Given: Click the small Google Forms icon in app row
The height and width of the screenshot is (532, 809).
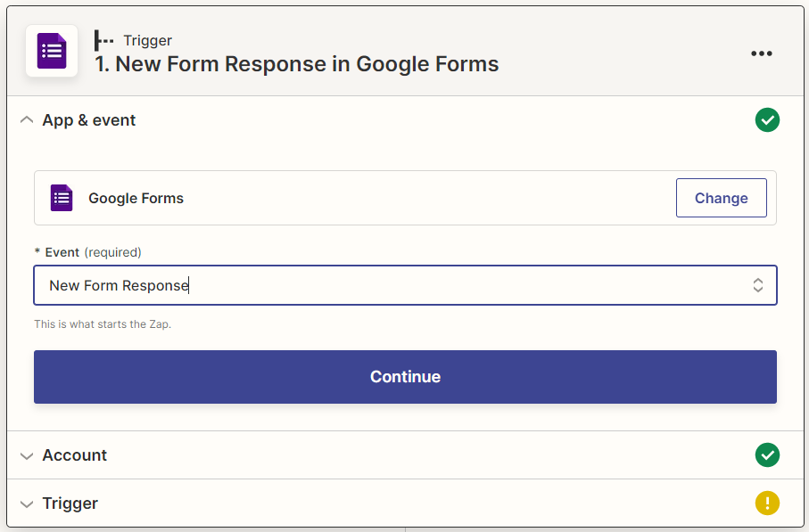Looking at the screenshot, I should [62, 198].
